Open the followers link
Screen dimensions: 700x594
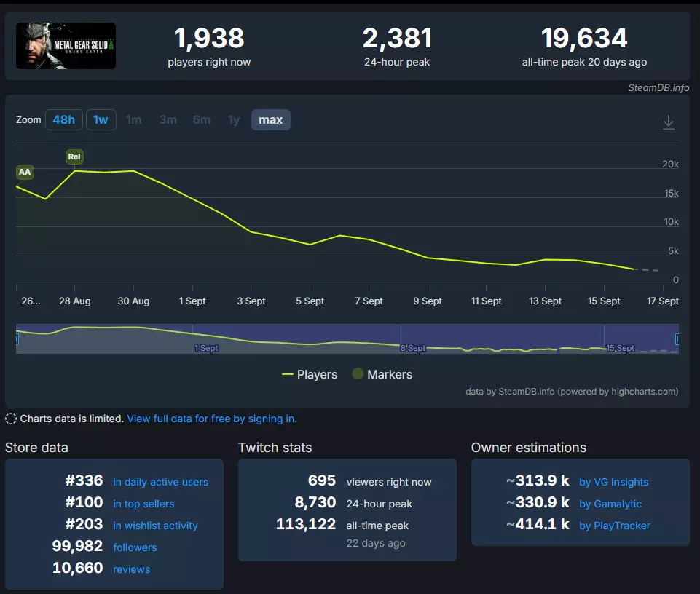click(135, 547)
